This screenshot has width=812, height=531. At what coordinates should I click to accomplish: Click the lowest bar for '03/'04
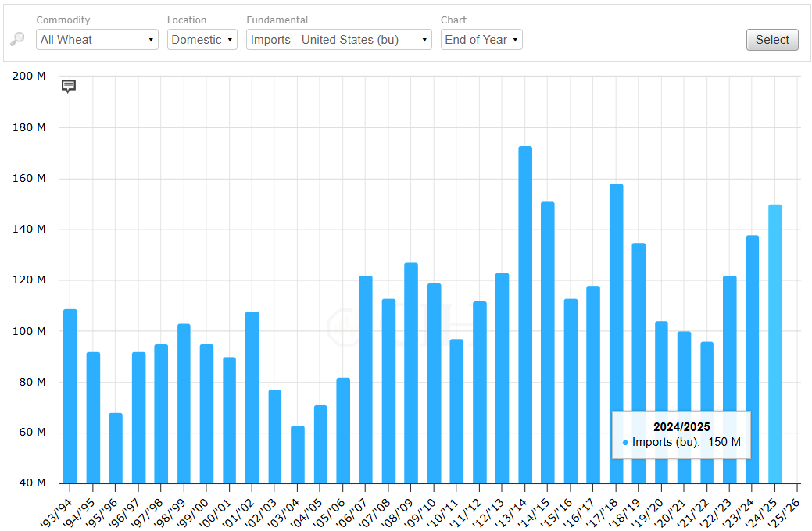pyautogui.click(x=297, y=454)
